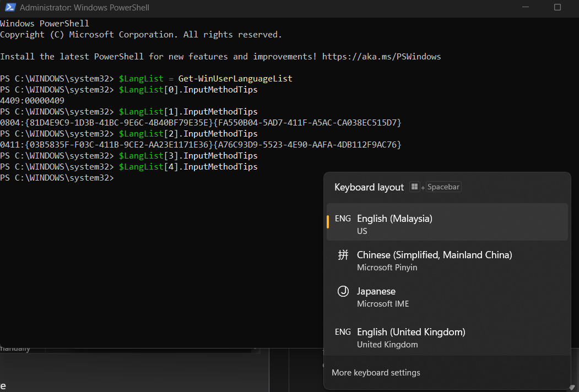Image resolution: width=579 pixels, height=392 pixels.
Task: Minimize the PowerShell window
Action: pos(526,7)
